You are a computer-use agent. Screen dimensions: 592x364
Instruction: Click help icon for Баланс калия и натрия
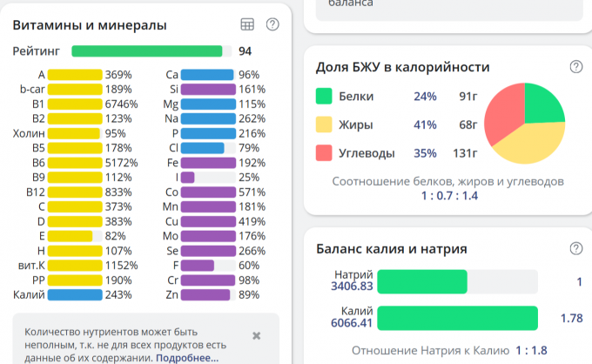[575, 249]
